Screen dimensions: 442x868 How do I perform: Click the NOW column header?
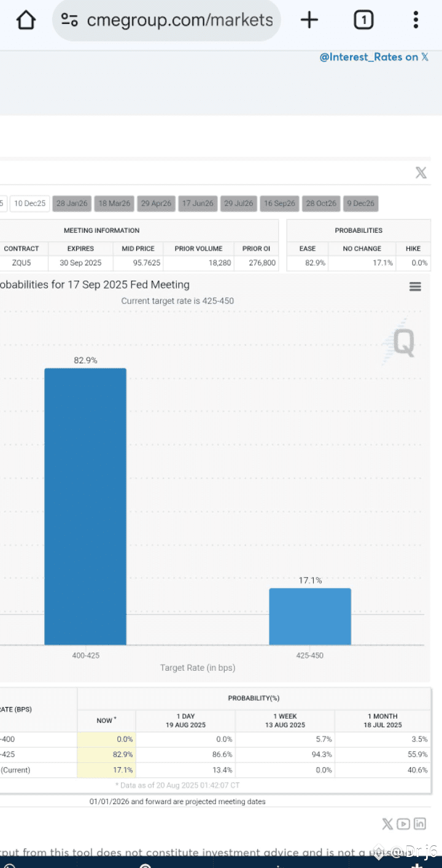pyautogui.click(x=106, y=721)
